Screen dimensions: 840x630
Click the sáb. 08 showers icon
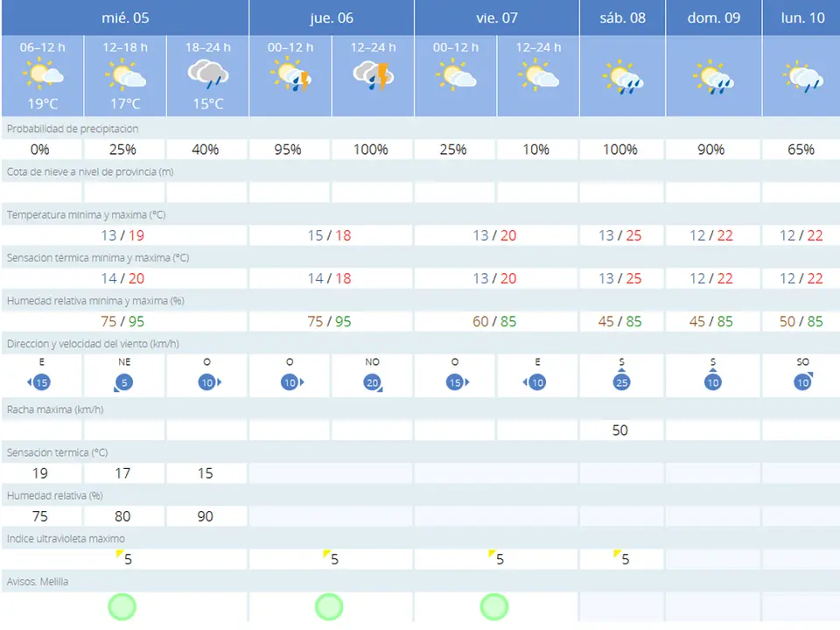click(622, 77)
